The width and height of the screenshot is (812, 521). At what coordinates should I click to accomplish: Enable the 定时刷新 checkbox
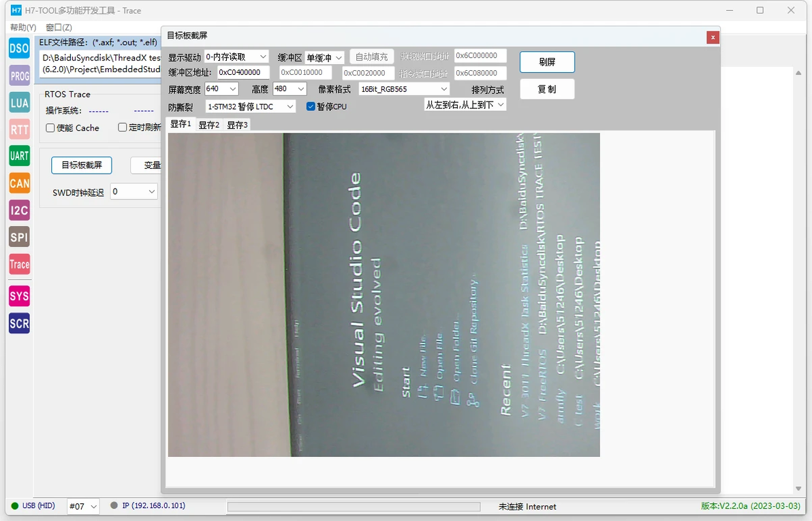pos(122,127)
